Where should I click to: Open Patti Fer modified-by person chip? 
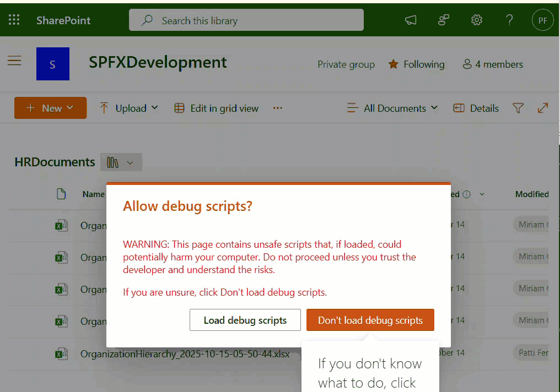point(531,353)
